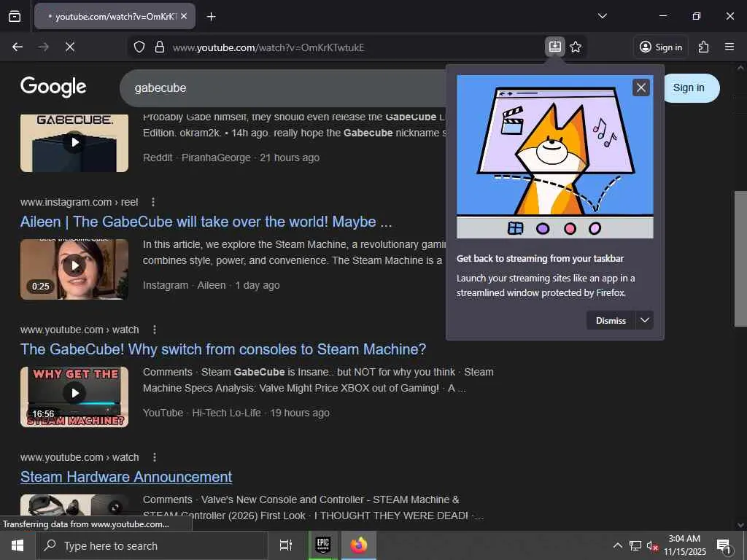This screenshot has height=560, width=747.
Task: Play the Aileen 0:25 video thumbnail
Action: pyautogui.click(x=74, y=270)
